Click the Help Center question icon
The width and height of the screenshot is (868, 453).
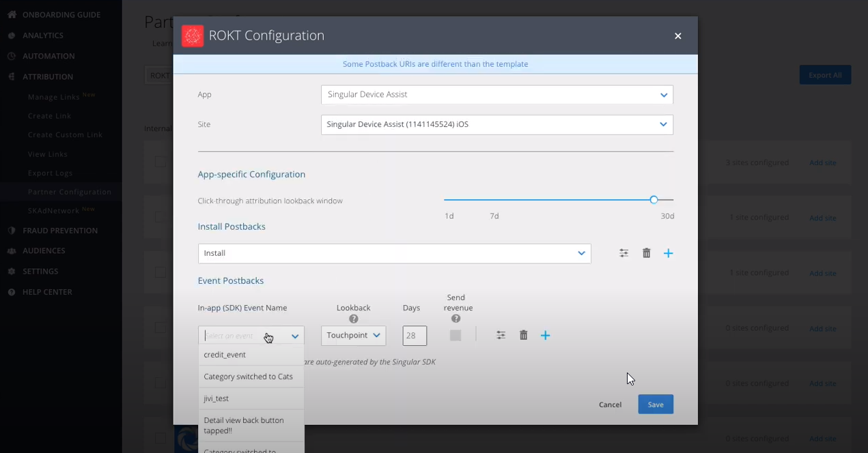[x=12, y=292]
